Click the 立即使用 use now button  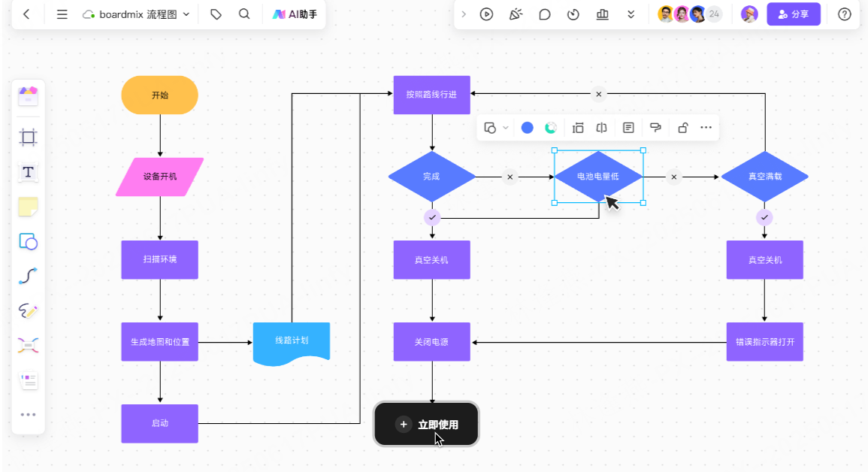coord(426,425)
